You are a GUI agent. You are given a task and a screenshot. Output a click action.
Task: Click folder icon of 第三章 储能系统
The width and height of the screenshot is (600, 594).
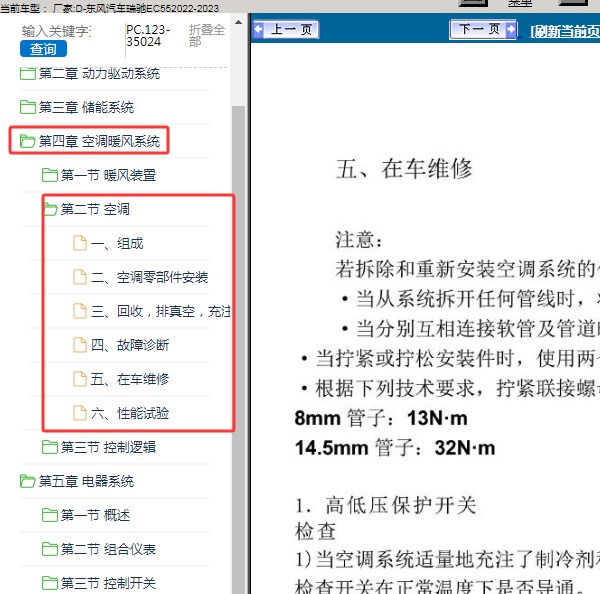click(28, 107)
